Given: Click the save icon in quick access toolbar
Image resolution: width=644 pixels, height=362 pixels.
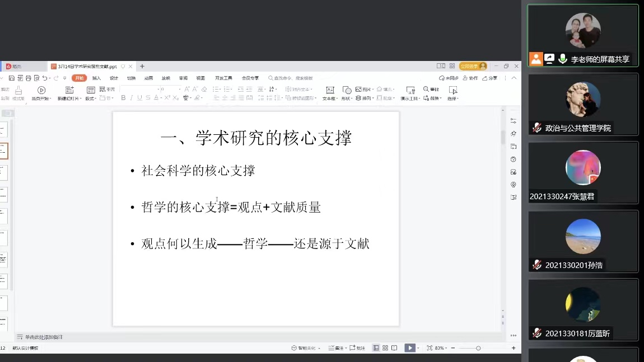Looking at the screenshot, I should (x=12, y=78).
